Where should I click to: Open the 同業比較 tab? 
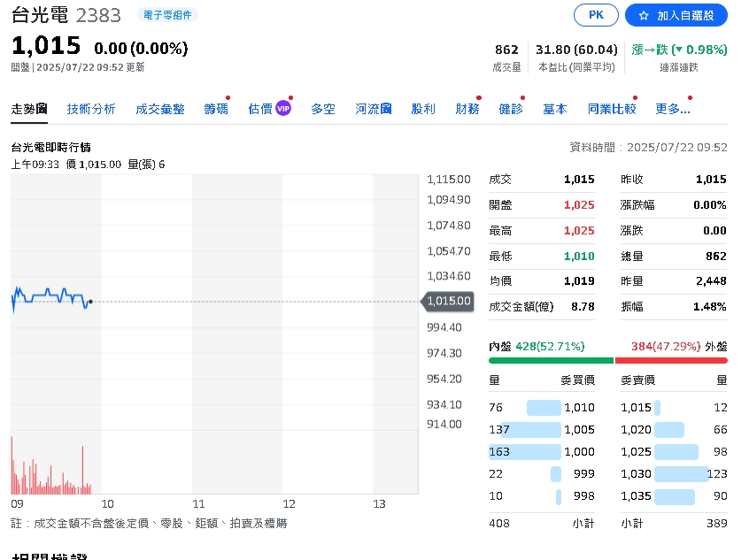click(x=610, y=108)
